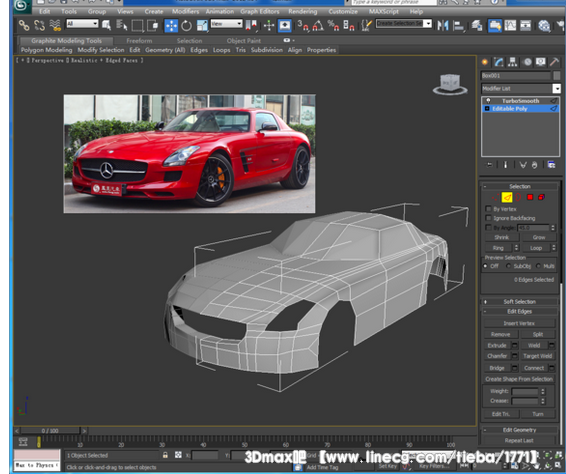This screenshot has width=566, height=474.
Task: Toggle the 3D Snaps icon
Action: point(302,26)
